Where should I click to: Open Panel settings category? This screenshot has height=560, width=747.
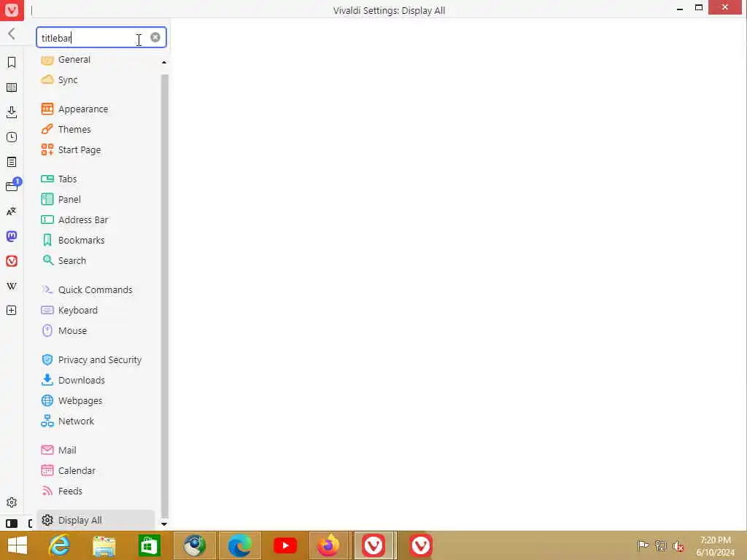click(96, 200)
